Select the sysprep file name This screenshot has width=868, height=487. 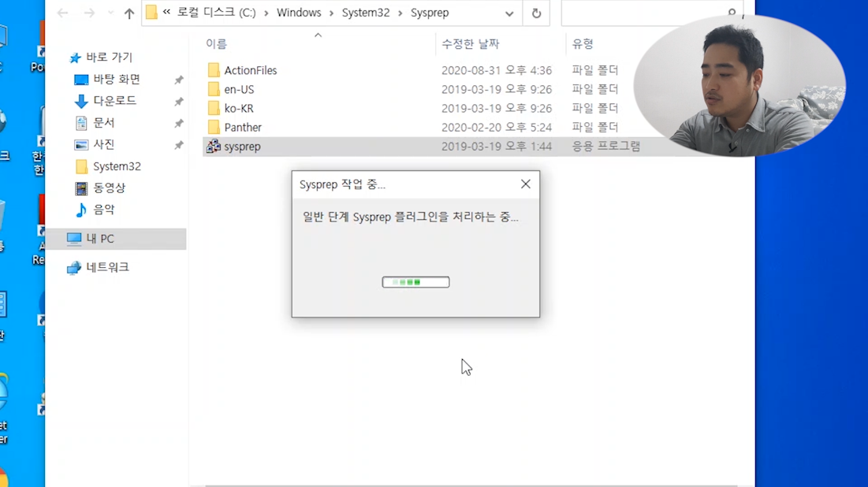tap(242, 147)
